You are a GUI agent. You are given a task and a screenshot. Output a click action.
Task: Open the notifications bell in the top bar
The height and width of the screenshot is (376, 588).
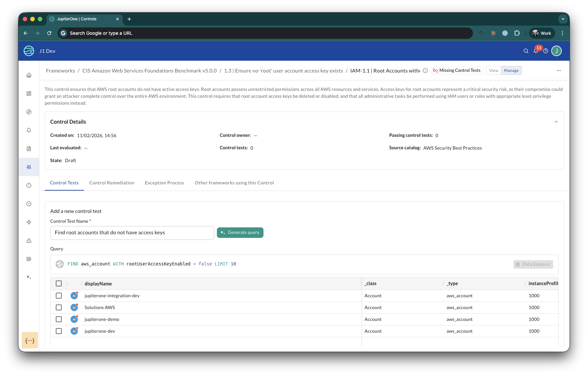pyautogui.click(x=536, y=51)
